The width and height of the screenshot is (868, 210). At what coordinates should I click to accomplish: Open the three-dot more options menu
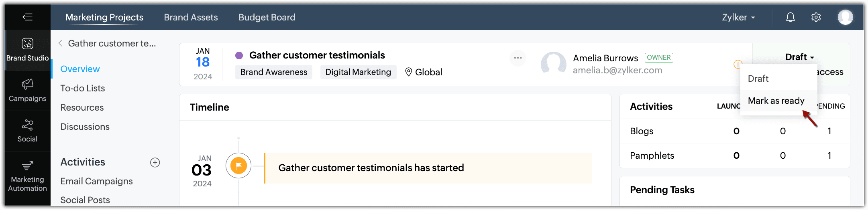518,58
